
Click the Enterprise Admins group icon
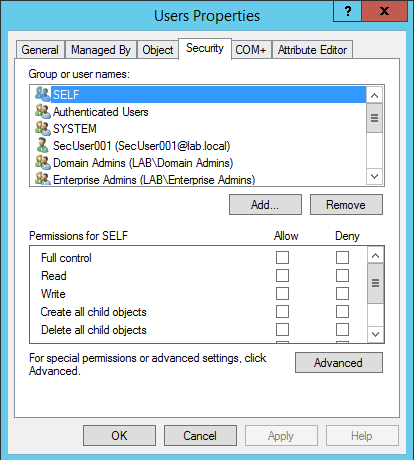(x=43, y=179)
